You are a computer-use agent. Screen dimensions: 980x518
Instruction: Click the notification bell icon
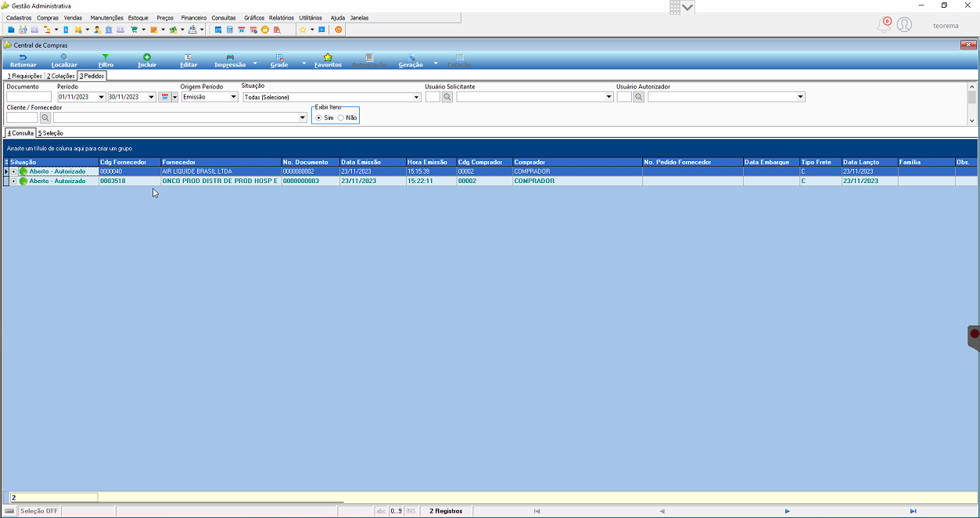pyautogui.click(x=884, y=25)
